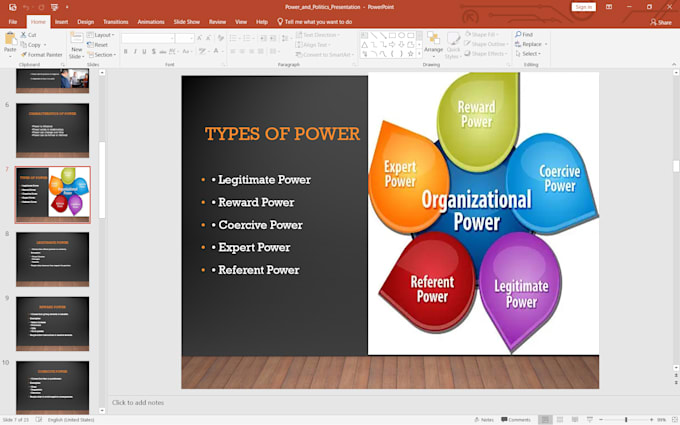680x425 pixels.
Task: Select the oval shape in gallery
Action: point(402,35)
